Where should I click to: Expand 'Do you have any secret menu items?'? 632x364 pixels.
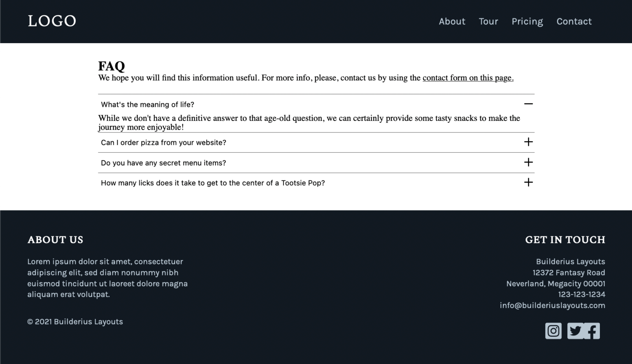coord(528,162)
